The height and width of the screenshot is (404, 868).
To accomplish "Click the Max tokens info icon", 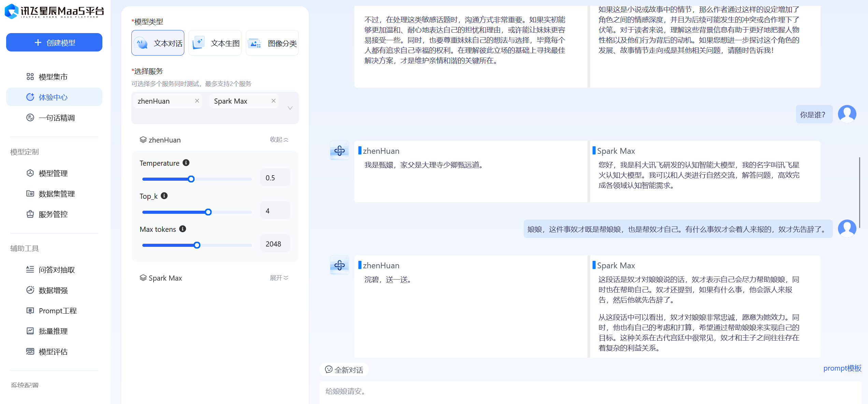I will click(183, 229).
